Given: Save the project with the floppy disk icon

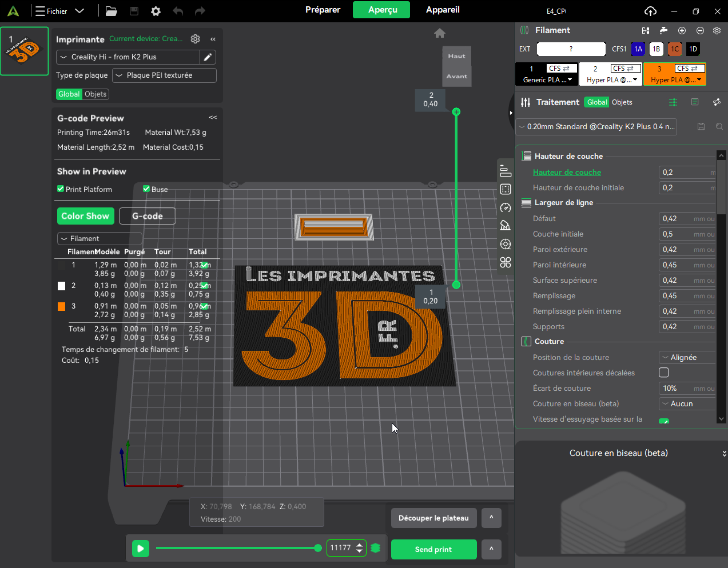Looking at the screenshot, I should coord(134,11).
